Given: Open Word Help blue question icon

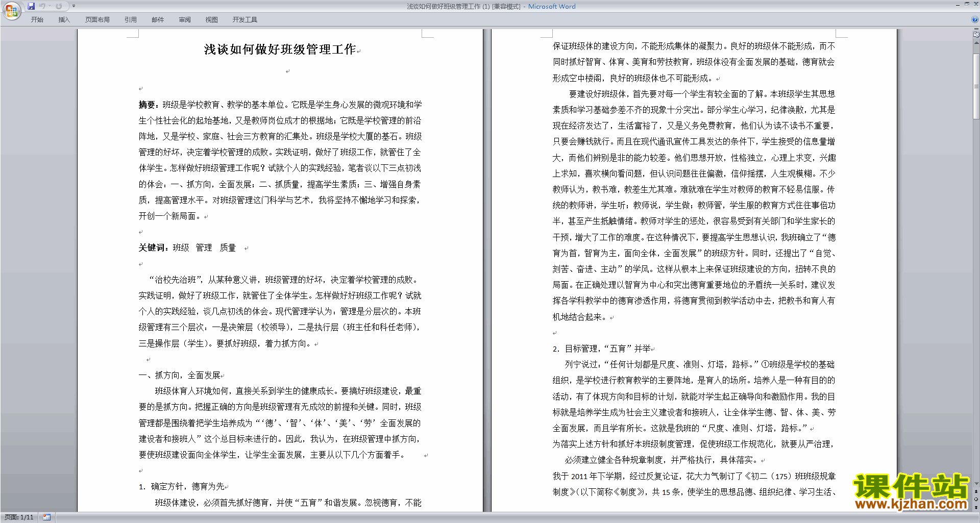Looking at the screenshot, I should 975,19.
